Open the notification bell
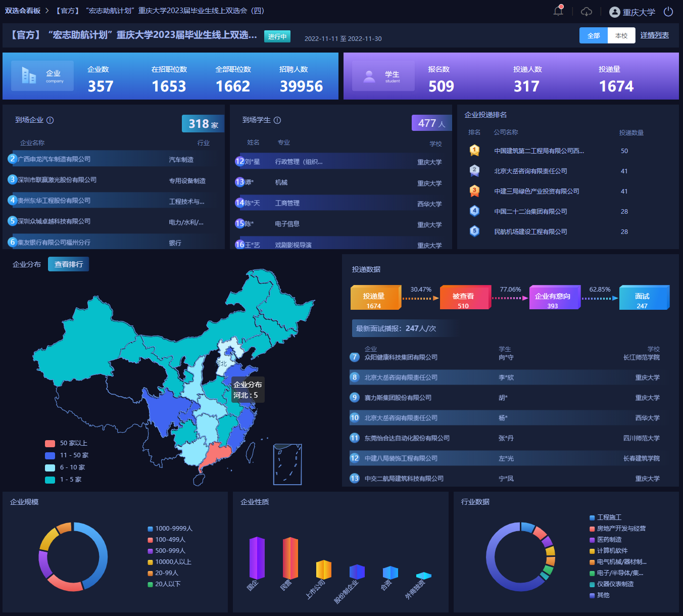683x616 pixels. 558,11
